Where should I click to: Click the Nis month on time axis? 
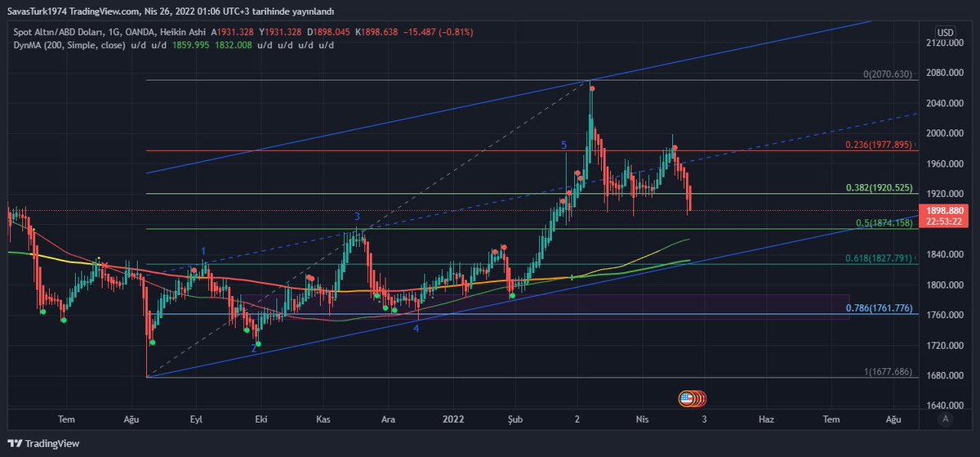point(642,419)
